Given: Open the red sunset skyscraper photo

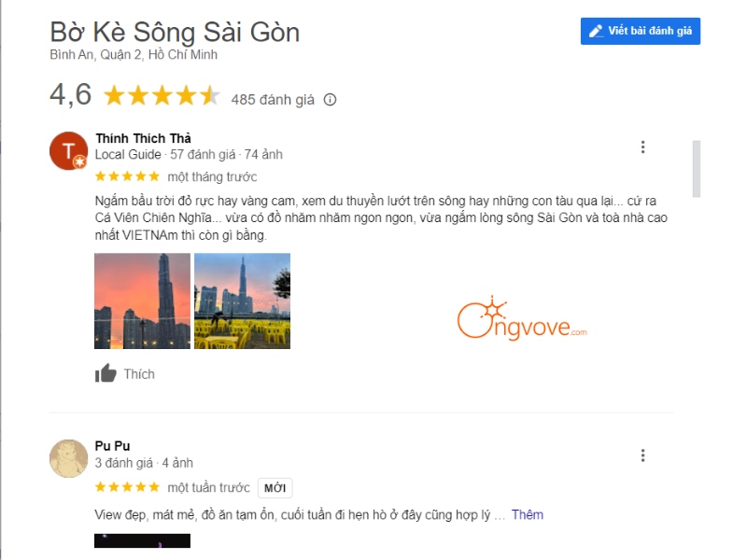Looking at the screenshot, I should pos(142,301).
